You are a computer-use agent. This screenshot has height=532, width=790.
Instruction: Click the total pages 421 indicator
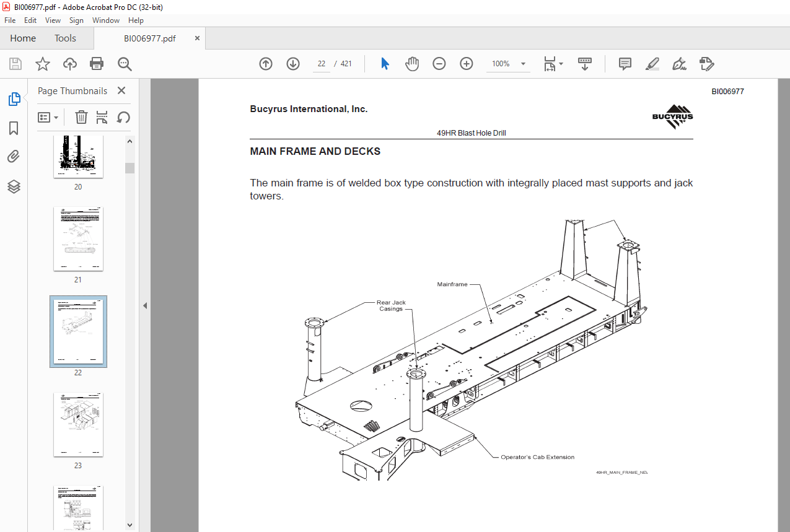pos(346,64)
